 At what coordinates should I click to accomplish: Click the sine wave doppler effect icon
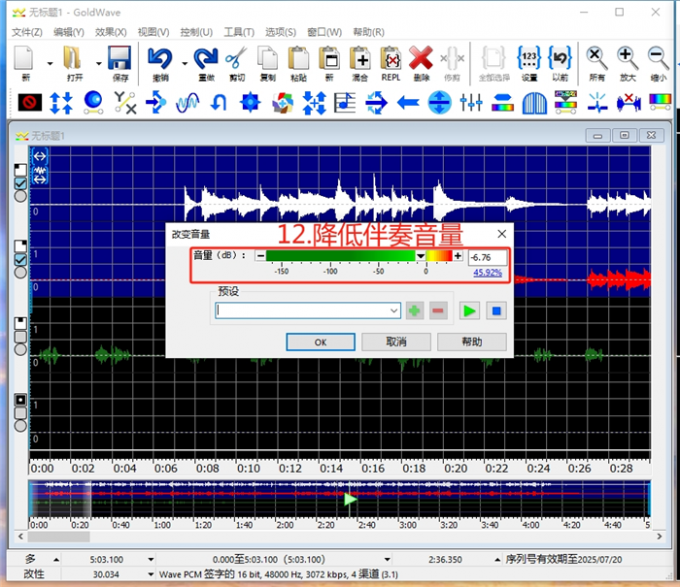click(x=187, y=103)
